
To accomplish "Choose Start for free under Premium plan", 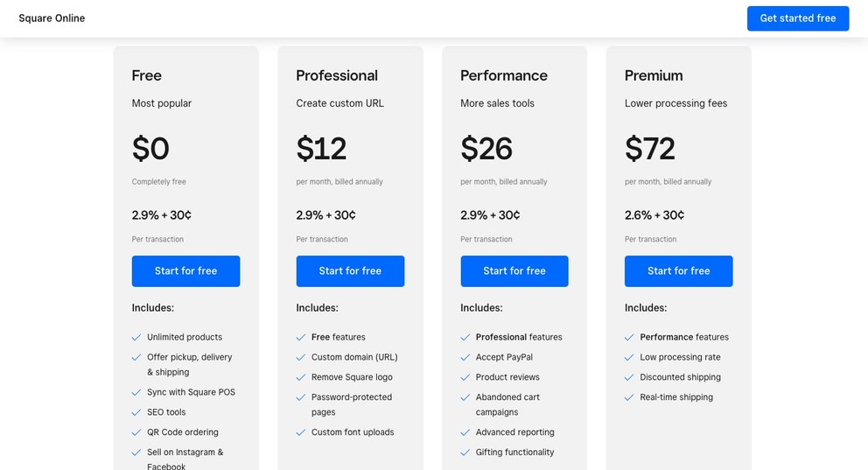I will [x=678, y=271].
